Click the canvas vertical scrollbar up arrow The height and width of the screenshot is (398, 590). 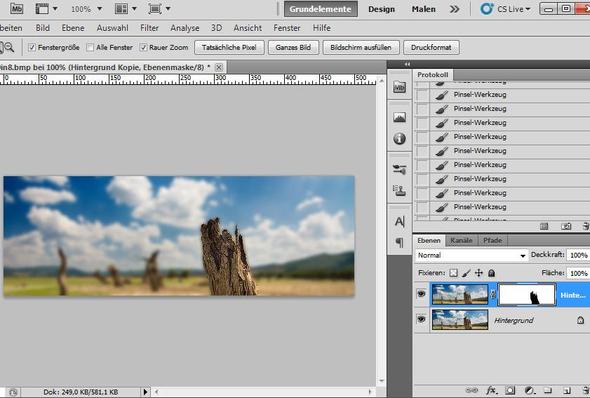(x=382, y=81)
